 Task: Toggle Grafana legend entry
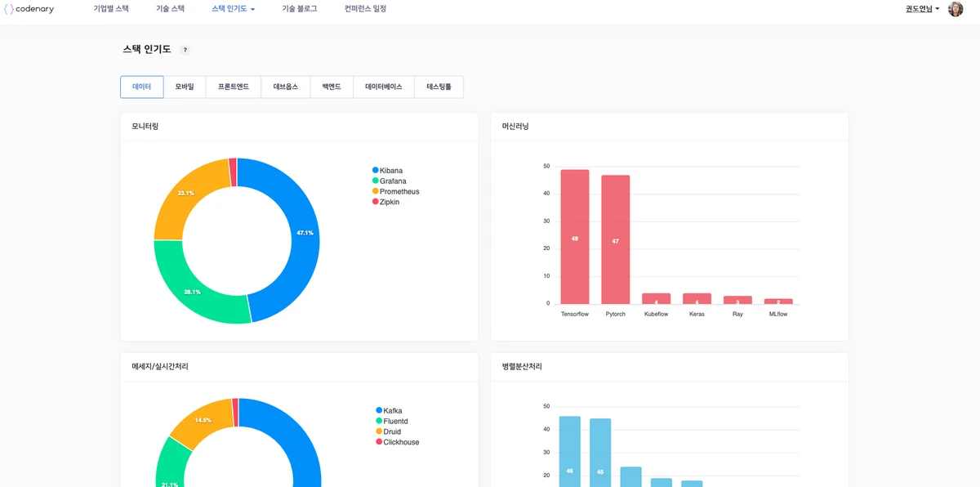[x=390, y=181]
